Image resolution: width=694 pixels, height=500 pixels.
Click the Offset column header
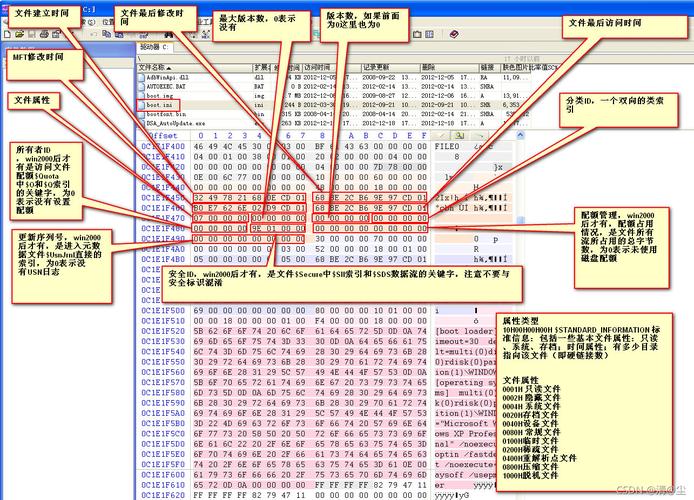point(163,135)
